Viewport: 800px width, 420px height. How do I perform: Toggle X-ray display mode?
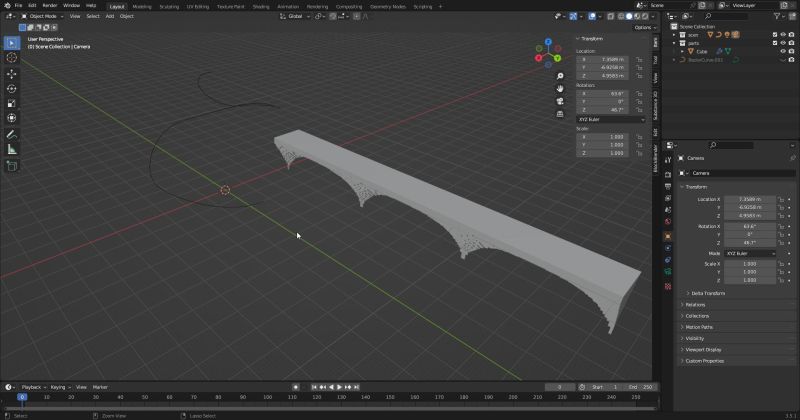click(610, 16)
